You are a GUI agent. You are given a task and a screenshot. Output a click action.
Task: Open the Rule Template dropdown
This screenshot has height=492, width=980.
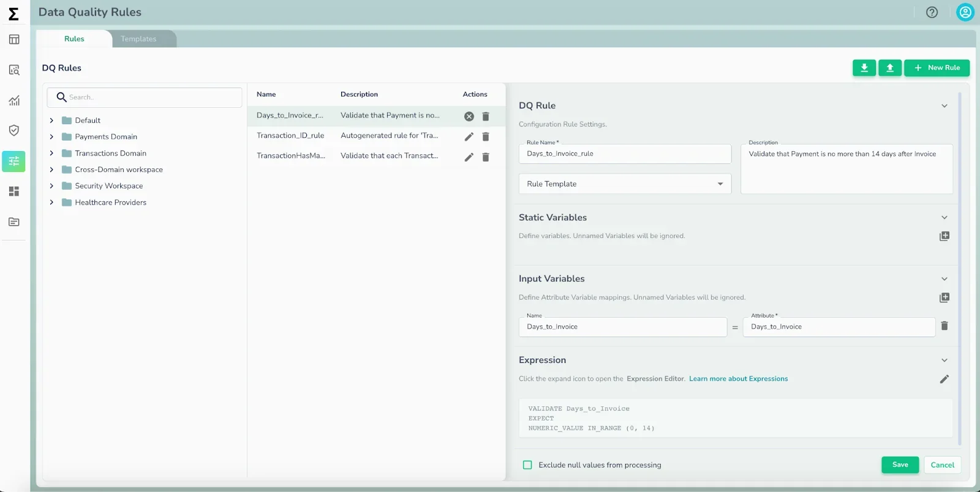[625, 184]
